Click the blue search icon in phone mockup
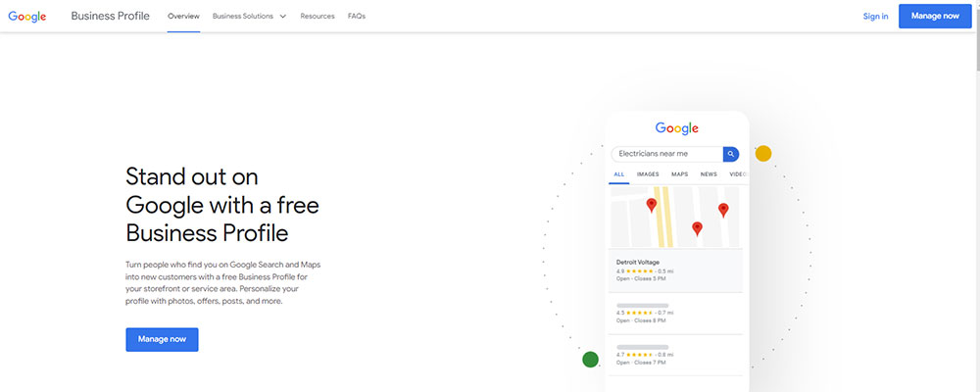The image size is (980, 392). (731, 154)
